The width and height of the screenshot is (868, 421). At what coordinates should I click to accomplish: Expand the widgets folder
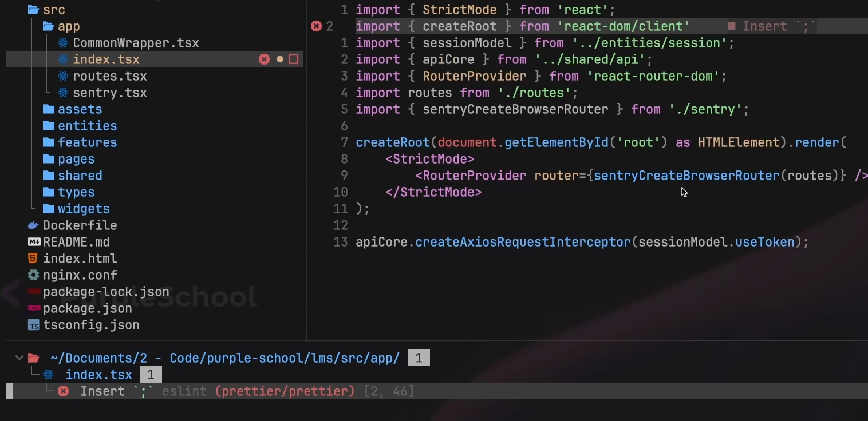76,209
